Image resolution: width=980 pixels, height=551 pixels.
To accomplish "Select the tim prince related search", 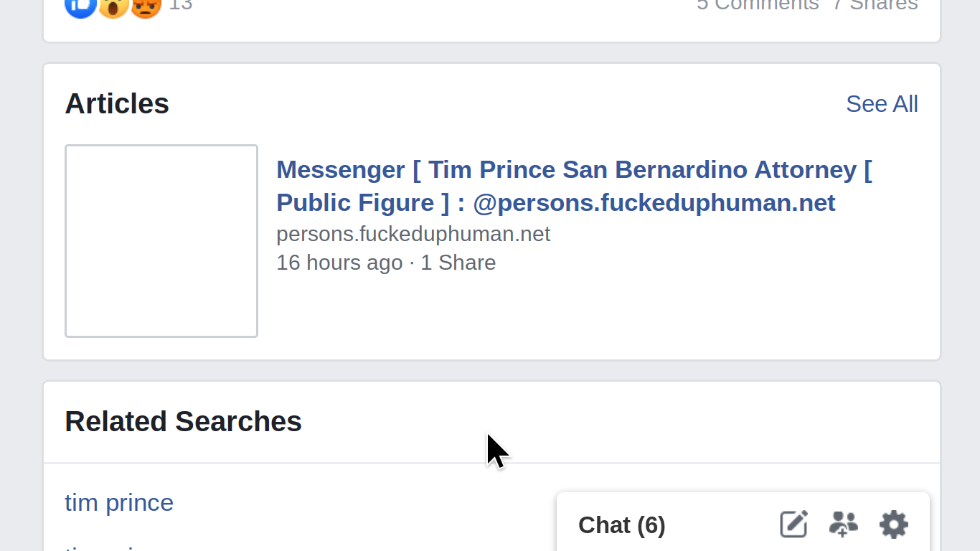I will pyautogui.click(x=119, y=502).
